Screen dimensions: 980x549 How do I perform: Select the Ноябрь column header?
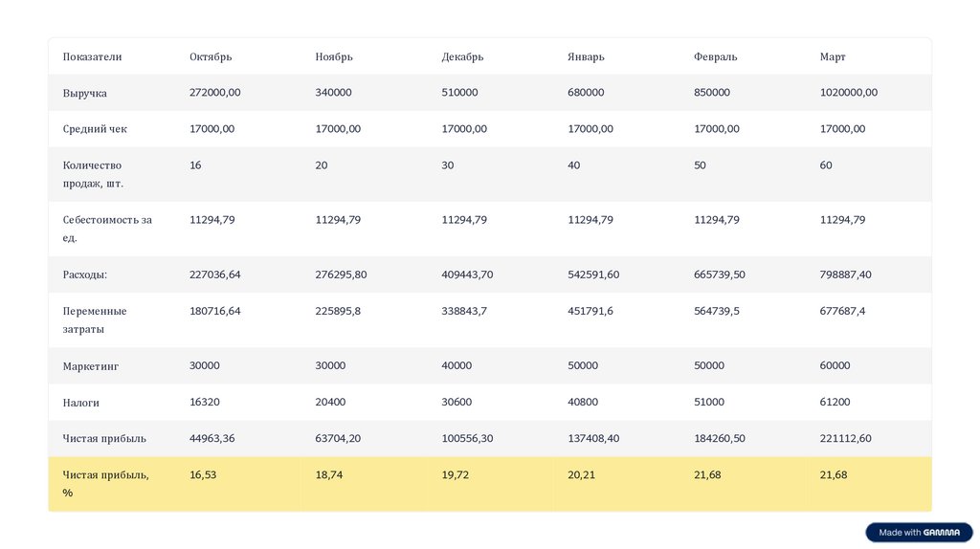tap(334, 56)
